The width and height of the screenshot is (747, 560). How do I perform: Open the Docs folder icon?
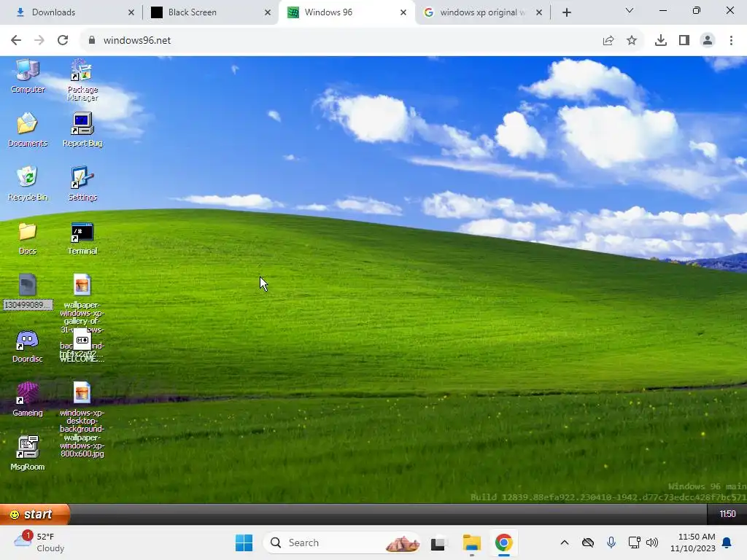click(28, 238)
